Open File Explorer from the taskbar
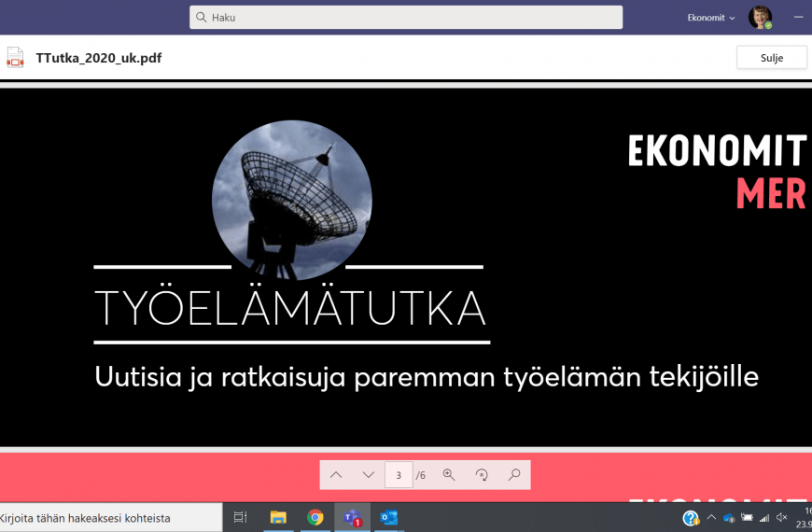Image resolution: width=812 pixels, height=532 pixels. tap(278, 517)
